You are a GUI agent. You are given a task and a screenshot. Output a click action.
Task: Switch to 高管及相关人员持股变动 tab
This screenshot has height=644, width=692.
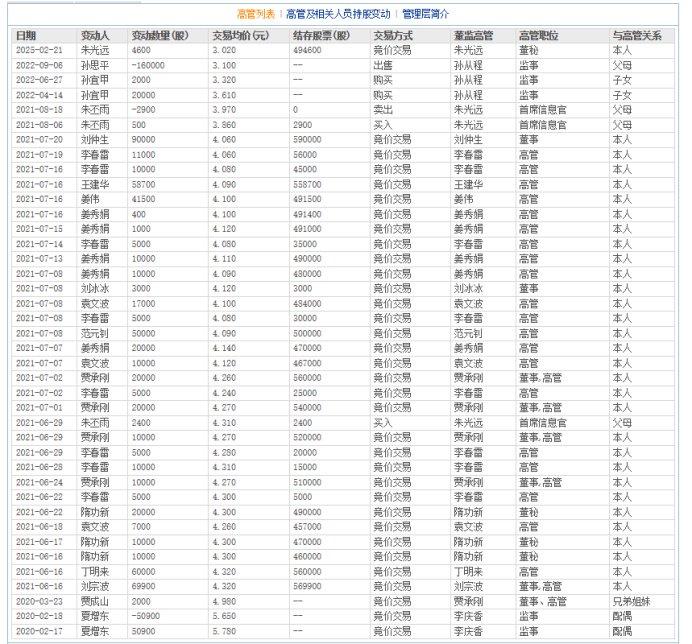tap(338, 14)
